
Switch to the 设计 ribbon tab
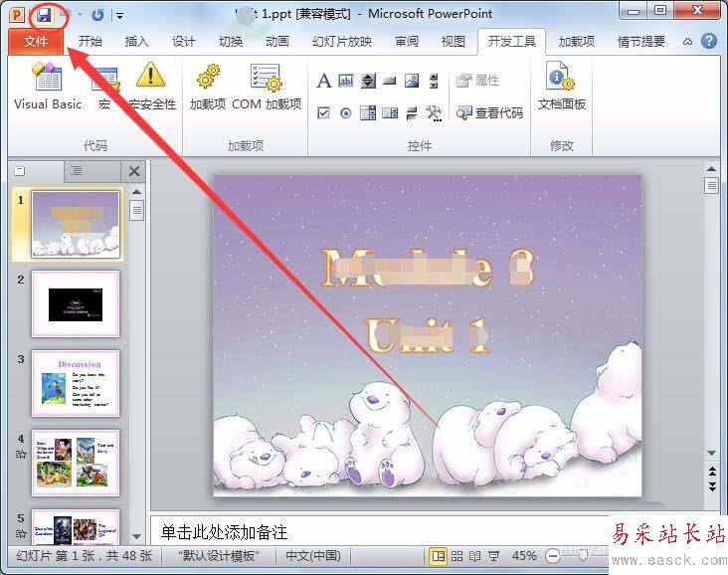tap(184, 42)
